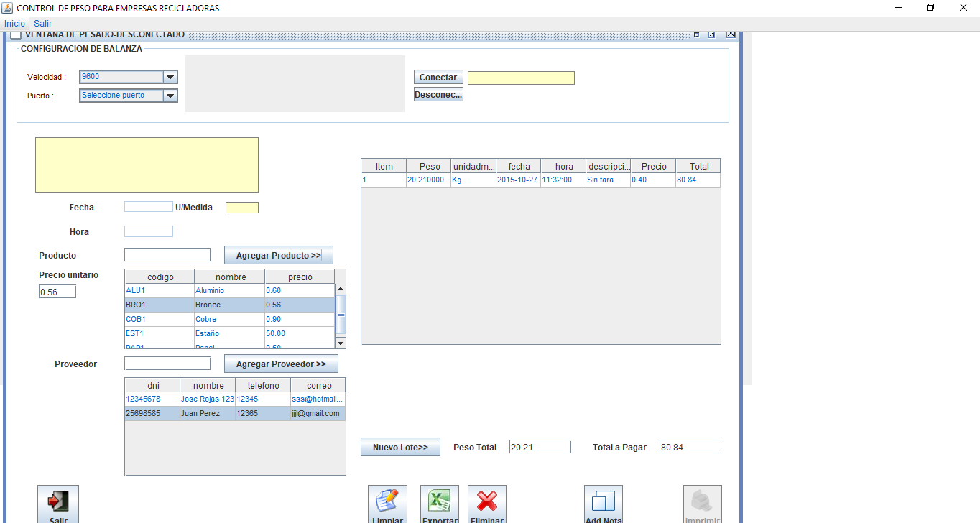Click the Eliminar red X icon
The width and height of the screenshot is (980, 523).
pos(486,501)
